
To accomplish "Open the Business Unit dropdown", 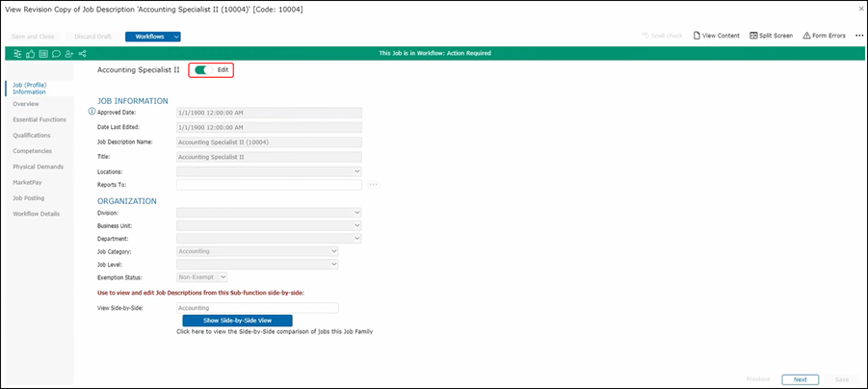I will [269, 225].
